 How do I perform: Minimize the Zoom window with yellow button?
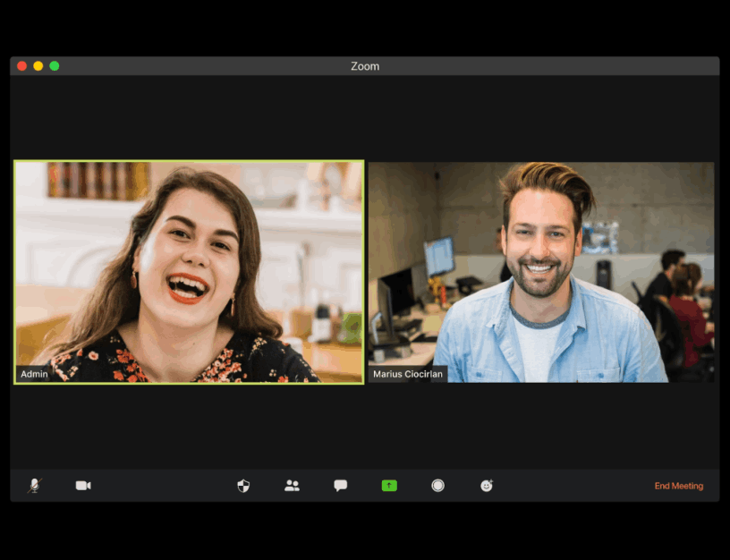[x=38, y=66]
